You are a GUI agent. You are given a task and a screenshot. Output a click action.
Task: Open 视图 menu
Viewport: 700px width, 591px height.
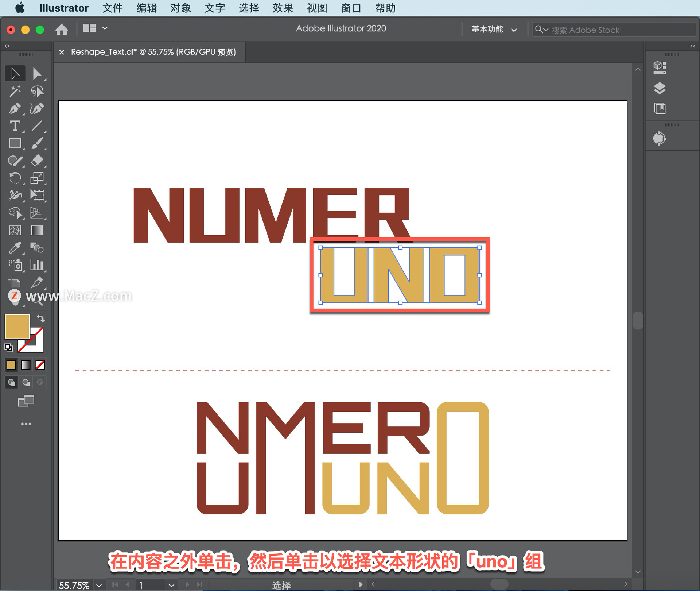316,8
